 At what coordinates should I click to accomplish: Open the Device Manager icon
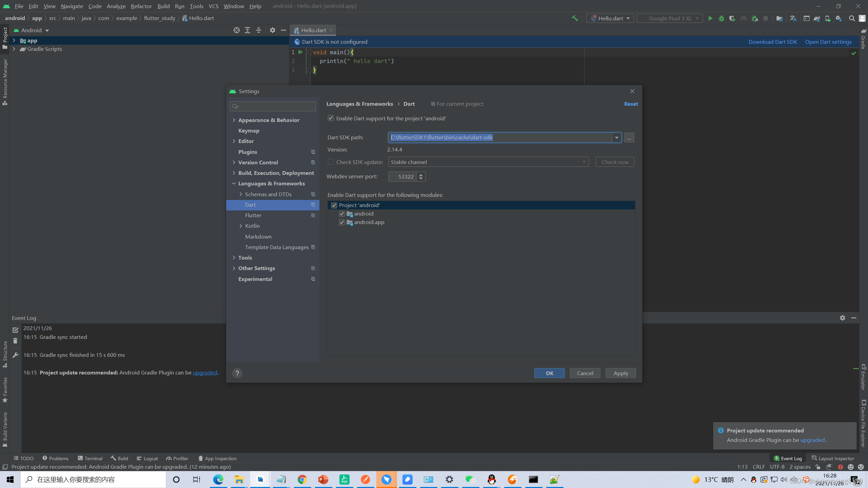point(827,18)
